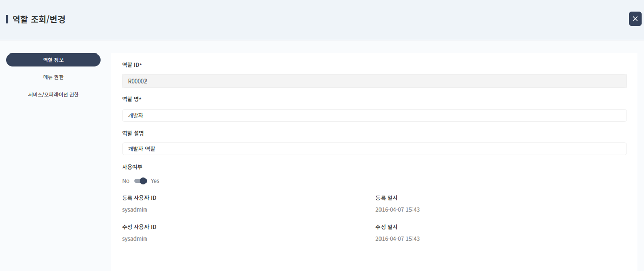Viewport: 644px width, 271px height.
Task: Click the Yes label beside the switch
Action: (x=155, y=181)
